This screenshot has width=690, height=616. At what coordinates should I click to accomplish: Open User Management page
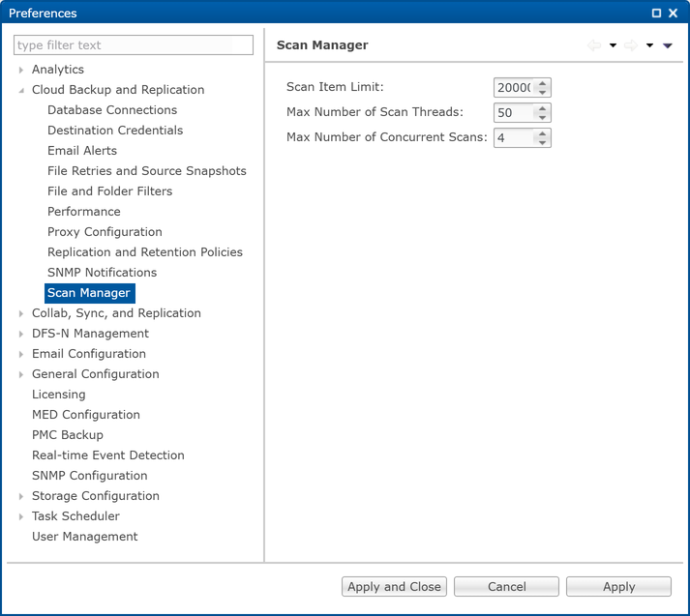click(x=84, y=537)
